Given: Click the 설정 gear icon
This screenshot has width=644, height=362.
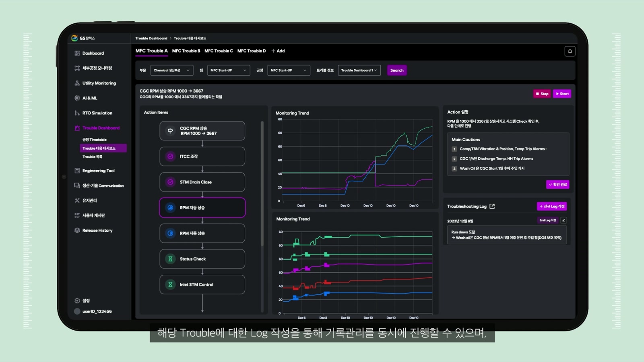Looking at the screenshot, I should pos(77,300).
